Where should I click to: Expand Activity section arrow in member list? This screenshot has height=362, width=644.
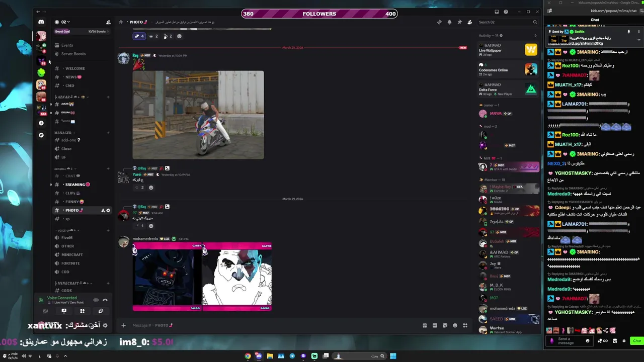(535, 36)
